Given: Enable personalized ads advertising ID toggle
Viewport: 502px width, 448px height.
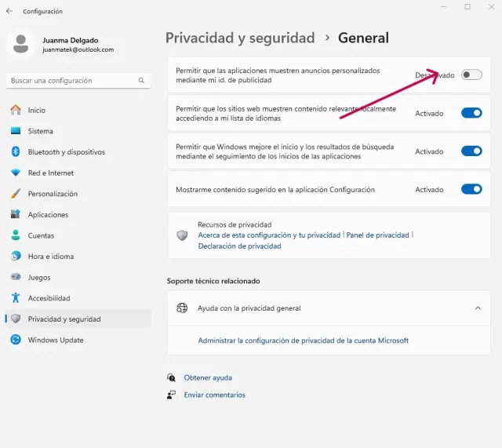Looking at the screenshot, I should point(471,75).
